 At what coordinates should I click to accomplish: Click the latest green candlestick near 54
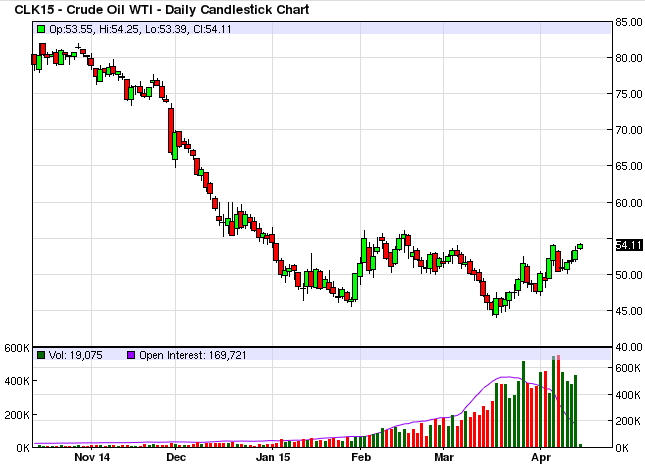[580, 246]
